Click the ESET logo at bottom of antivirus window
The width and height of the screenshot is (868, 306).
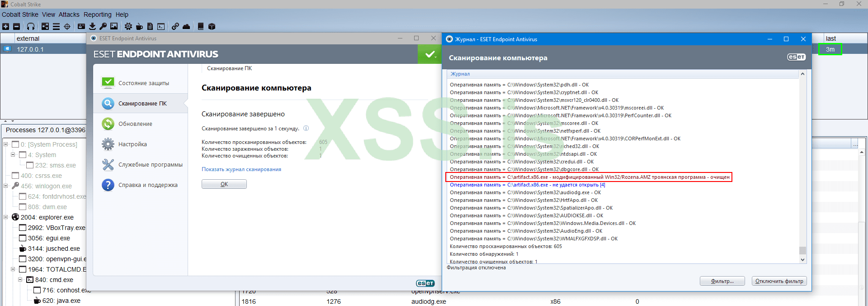pos(425,283)
